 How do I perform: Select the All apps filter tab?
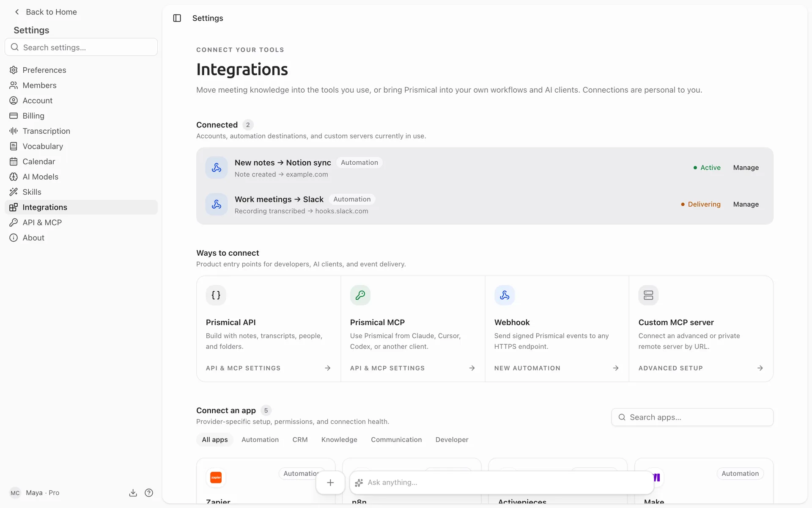[215, 439]
